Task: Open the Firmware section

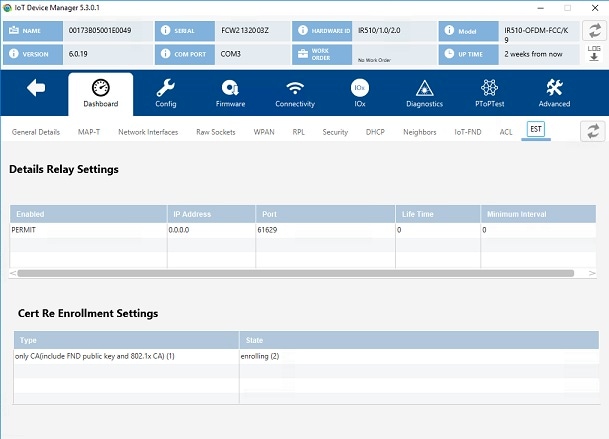Action: tap(230, 93)
